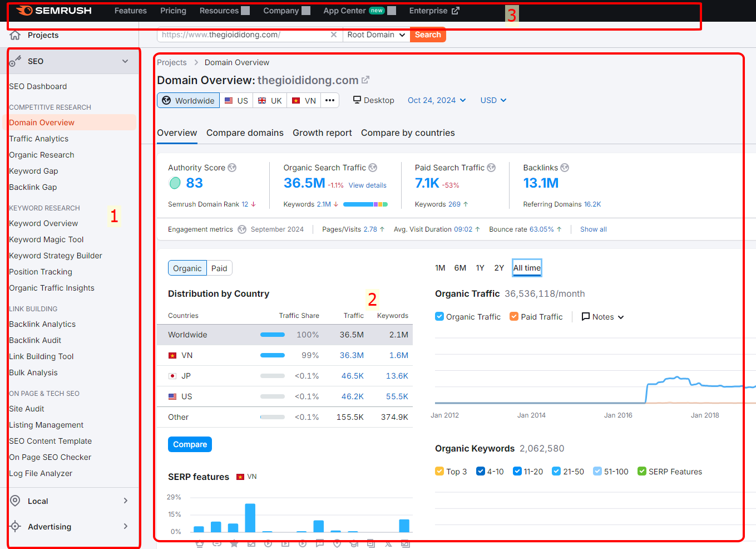Open thegioididong.com external link icon
This screenshot has width=756, height=549.
[365, 80]
